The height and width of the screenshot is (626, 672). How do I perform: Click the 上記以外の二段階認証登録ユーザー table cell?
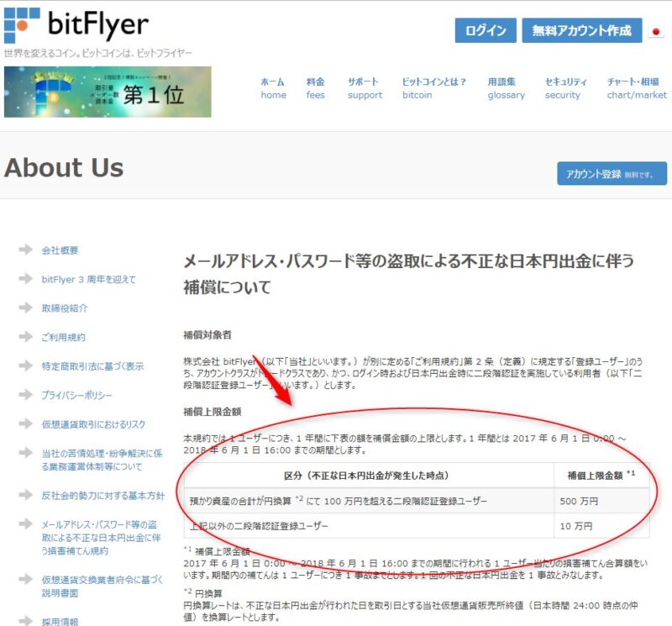(369, 526)
